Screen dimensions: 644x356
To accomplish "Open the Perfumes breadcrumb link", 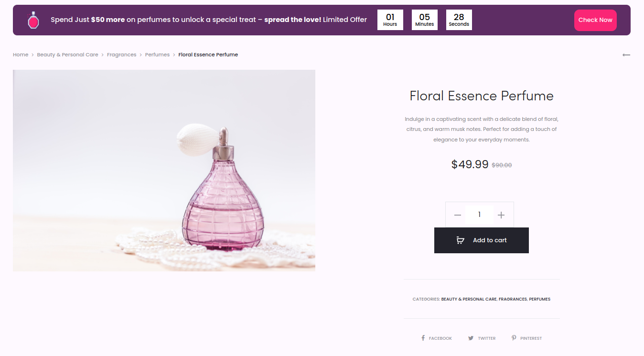I will (x=157, y=55).
